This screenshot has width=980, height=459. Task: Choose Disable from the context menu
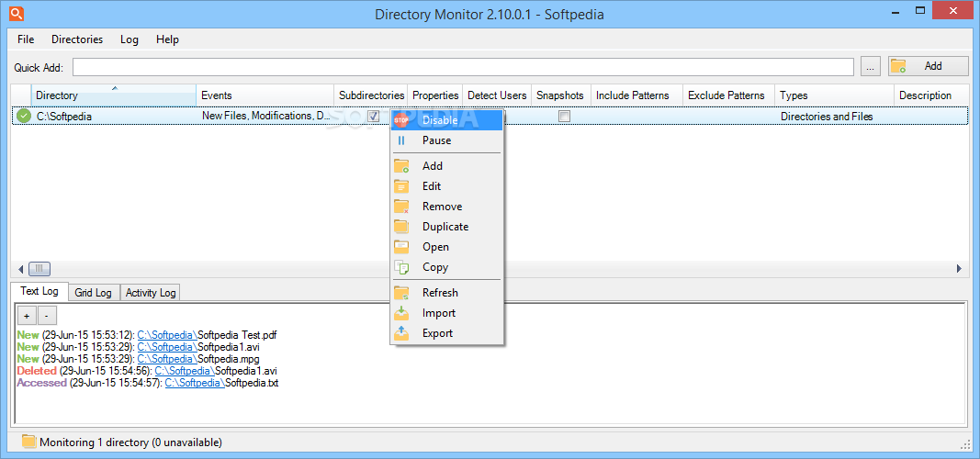click(447, 120)
